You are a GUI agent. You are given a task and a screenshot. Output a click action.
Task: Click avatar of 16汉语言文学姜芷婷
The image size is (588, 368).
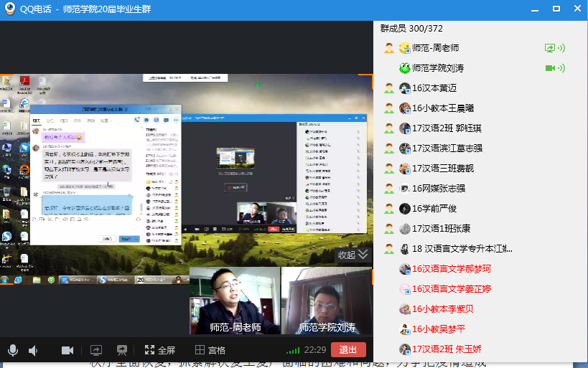pos(405,289)
